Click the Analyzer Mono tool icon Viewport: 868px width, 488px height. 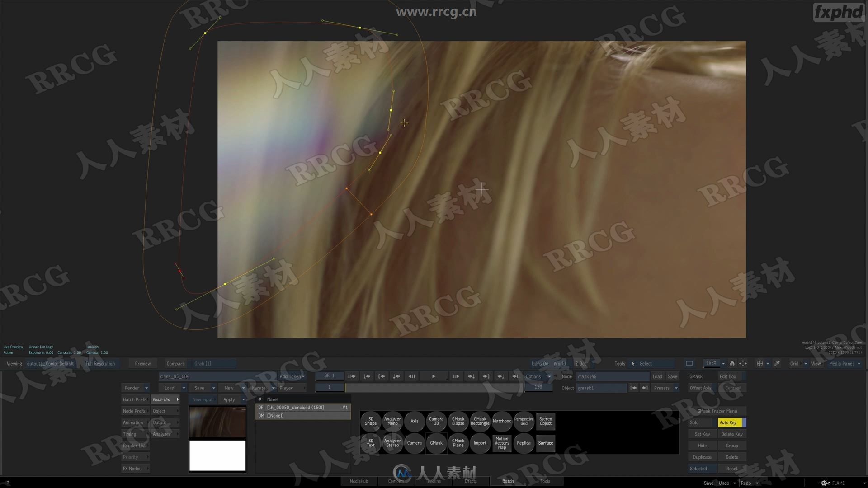click(x=392, y=421)
